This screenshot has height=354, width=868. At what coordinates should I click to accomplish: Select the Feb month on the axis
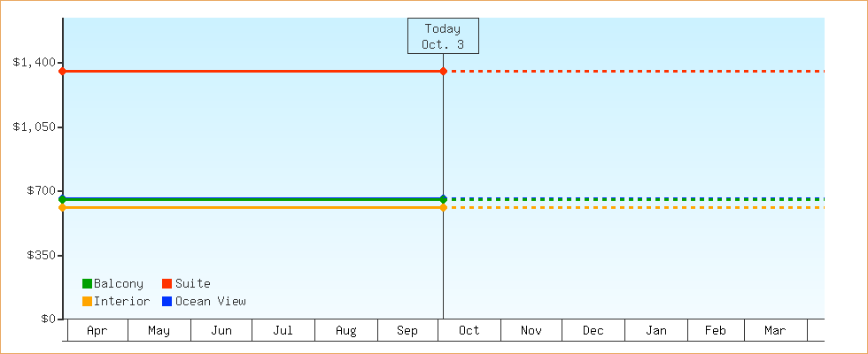[716, 330]
